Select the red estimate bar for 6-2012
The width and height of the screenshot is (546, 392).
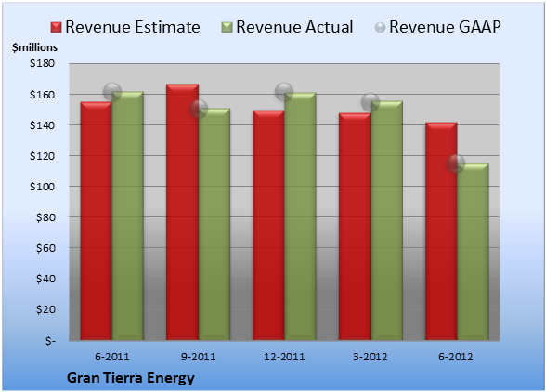tap(441, 231)
